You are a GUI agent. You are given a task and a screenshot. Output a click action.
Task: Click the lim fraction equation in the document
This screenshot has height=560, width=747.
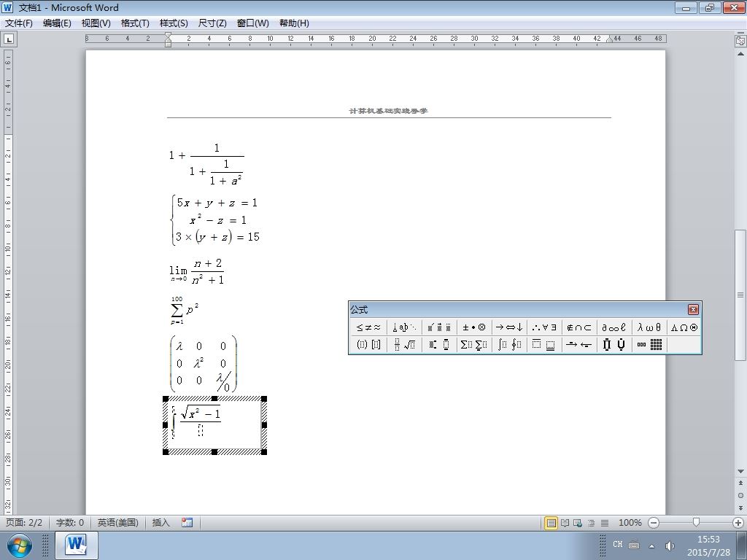click(x=197, y=271)
